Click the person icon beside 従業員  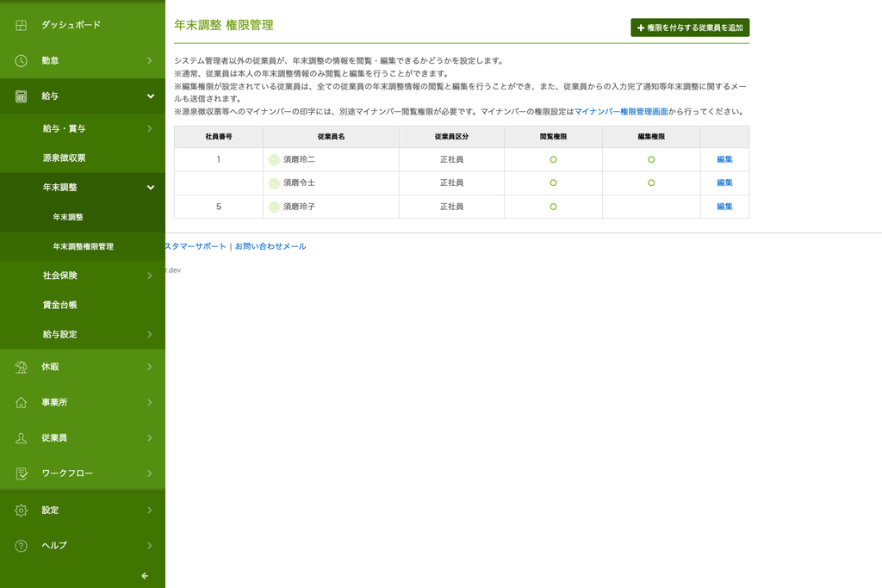(x=21, y=438)
